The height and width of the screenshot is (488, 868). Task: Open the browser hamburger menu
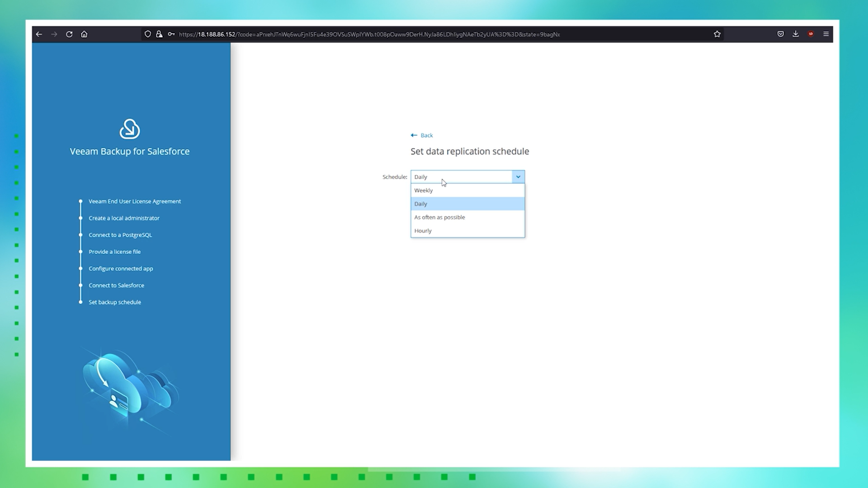pos(826,34)
